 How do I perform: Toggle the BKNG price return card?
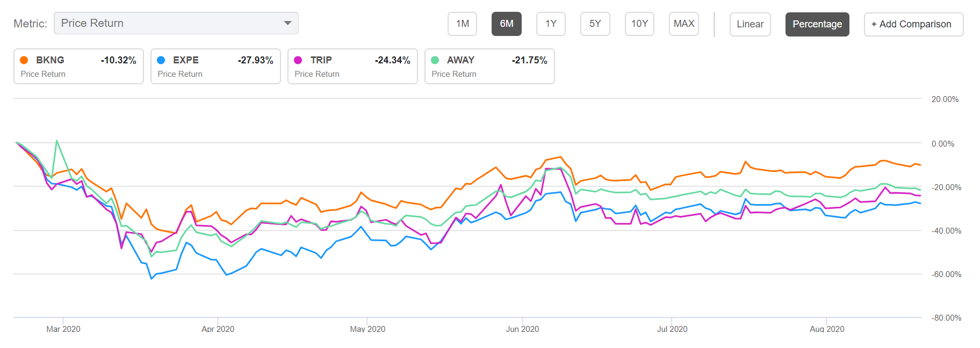(78, 67)
